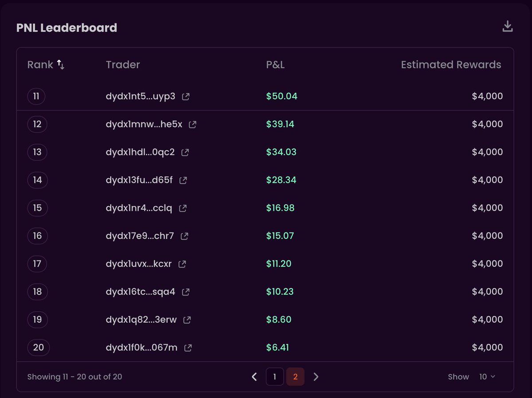Click the Trader column header
The width and height of the screenshot is (532, 398).
123,65
